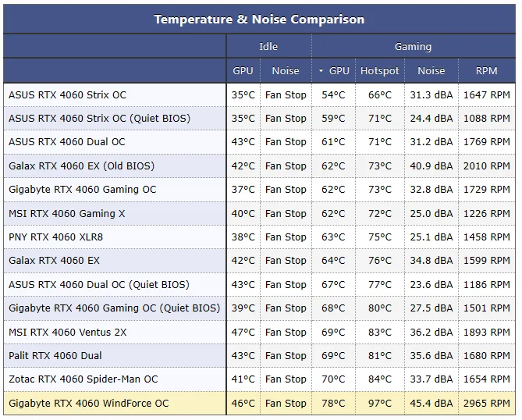Sort by the Gaming Noise column header
Screen dimensions: 522x420
click(x=431, y=71)
